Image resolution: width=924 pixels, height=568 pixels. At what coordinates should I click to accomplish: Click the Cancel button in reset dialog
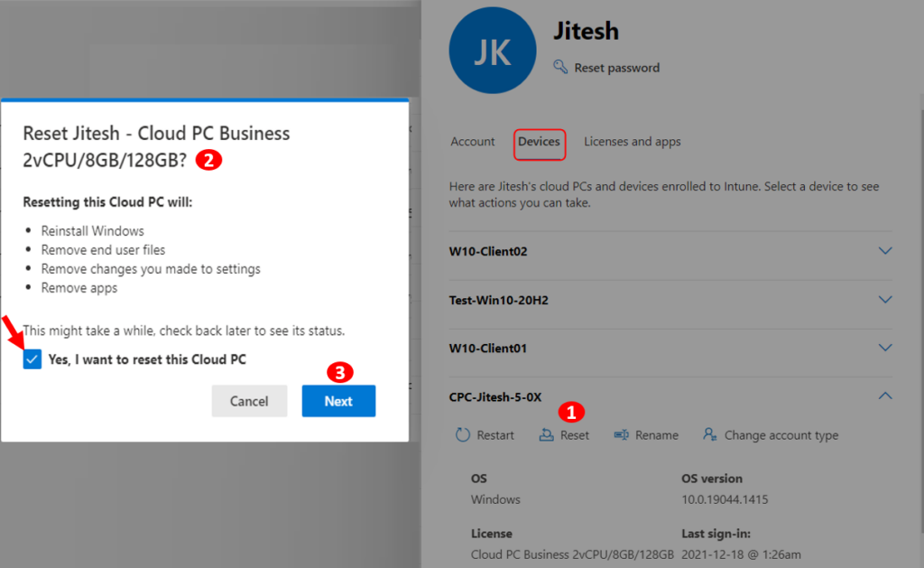click(x=249, y=401)
